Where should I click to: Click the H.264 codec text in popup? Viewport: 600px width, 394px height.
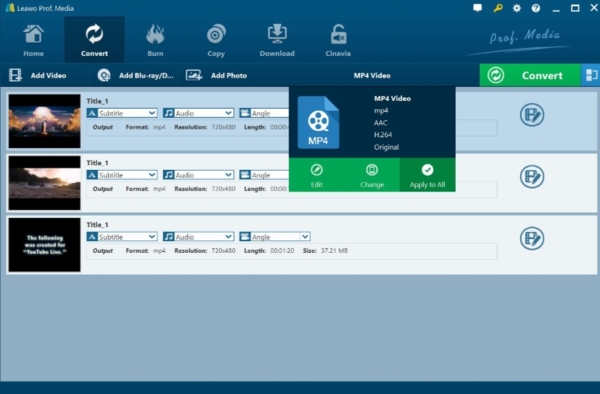[383, 135]
